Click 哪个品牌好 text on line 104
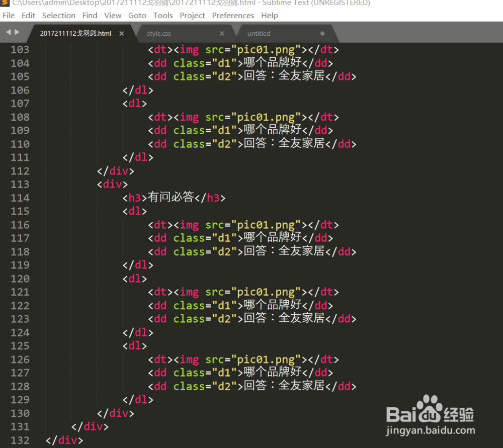This screenshot has width=503, height=448. (273, 62)
